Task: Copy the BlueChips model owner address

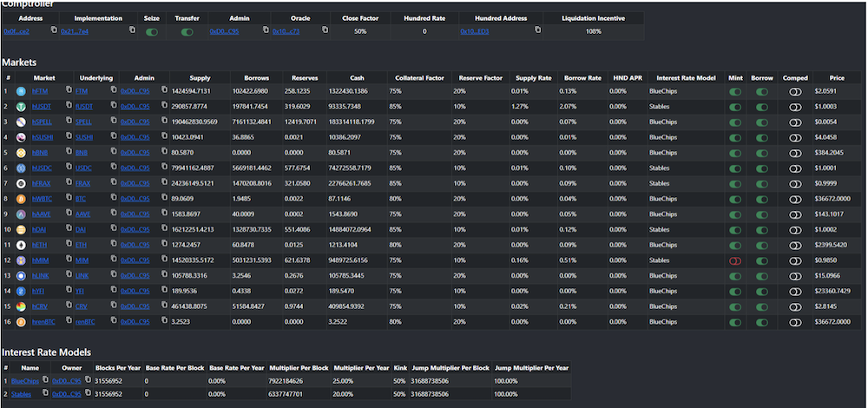Action: click(88, 379)
